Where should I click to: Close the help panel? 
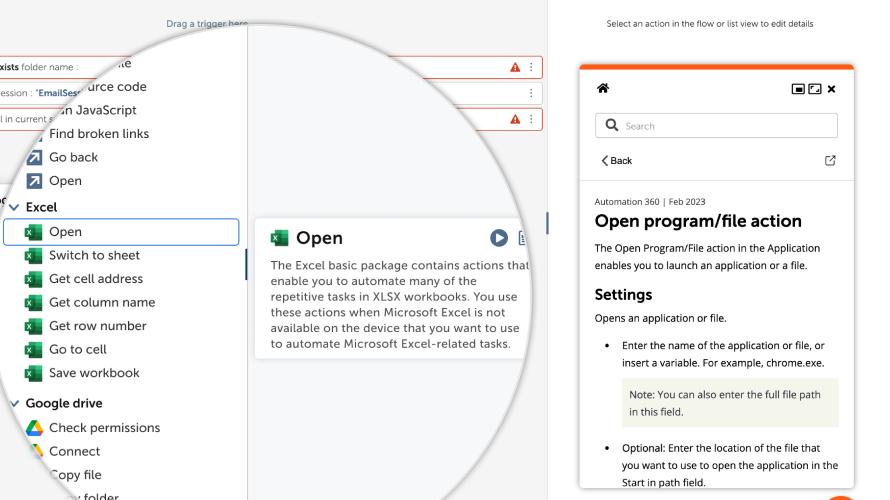click(x=832, y=89)
